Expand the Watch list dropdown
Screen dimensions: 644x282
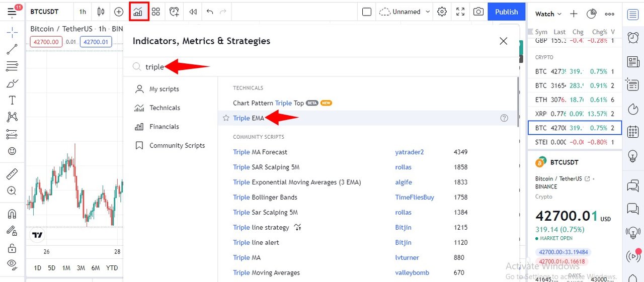(547, 14)
